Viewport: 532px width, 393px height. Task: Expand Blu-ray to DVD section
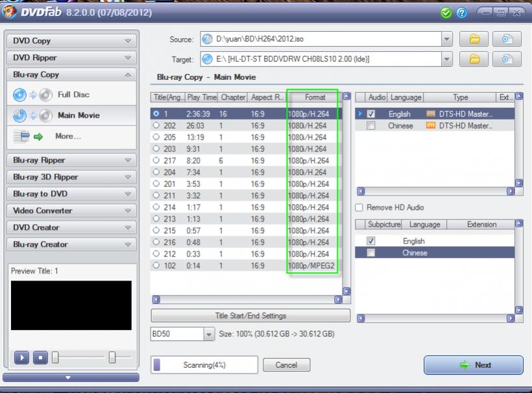[x=71, y=194]
